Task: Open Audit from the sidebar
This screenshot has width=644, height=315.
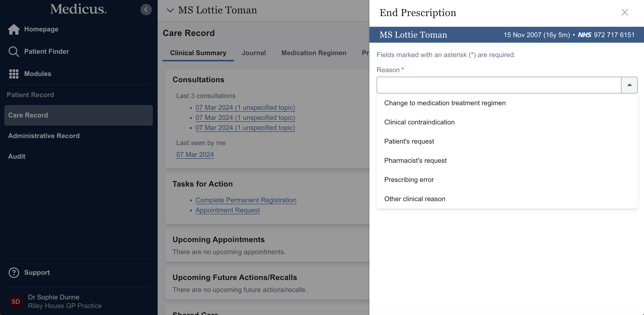Action: (x=17, y=156)
